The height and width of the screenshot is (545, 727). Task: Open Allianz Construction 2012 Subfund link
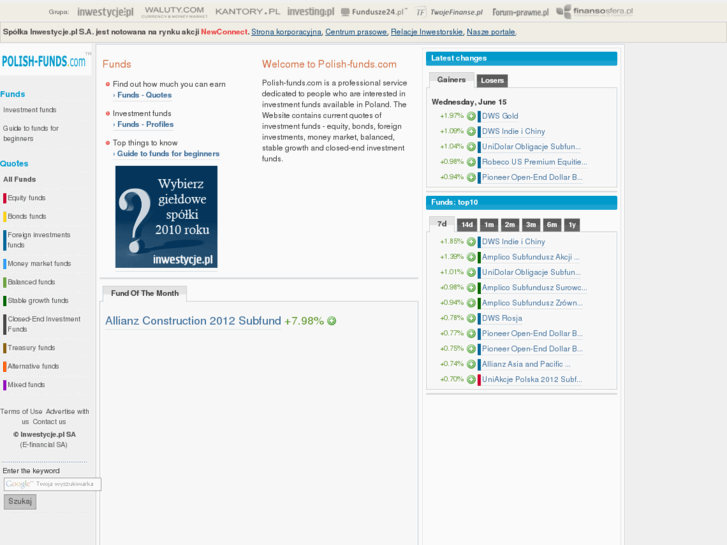pos(193,321)
